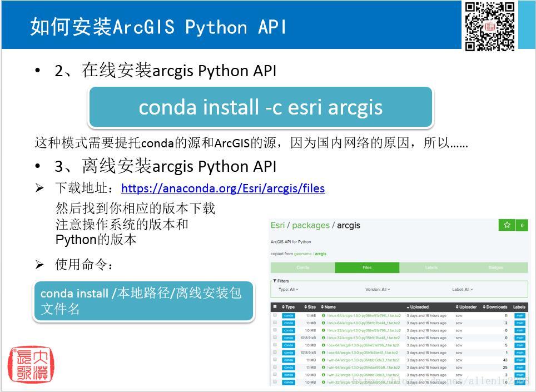Check the box for osx-64 py35 file
Image resolution: width=536 pixels, height=392 pixels.
[275, 352]
